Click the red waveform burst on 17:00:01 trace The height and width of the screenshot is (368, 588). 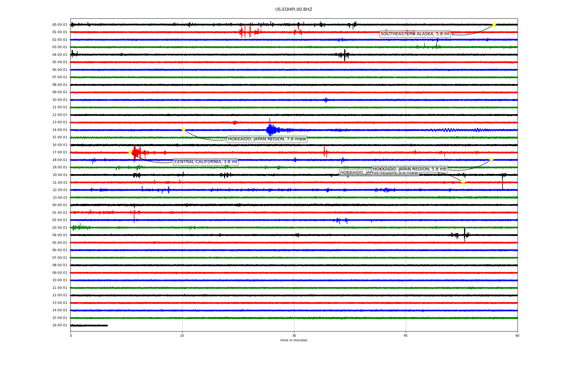pyautogui.click(x=136, y=152)
